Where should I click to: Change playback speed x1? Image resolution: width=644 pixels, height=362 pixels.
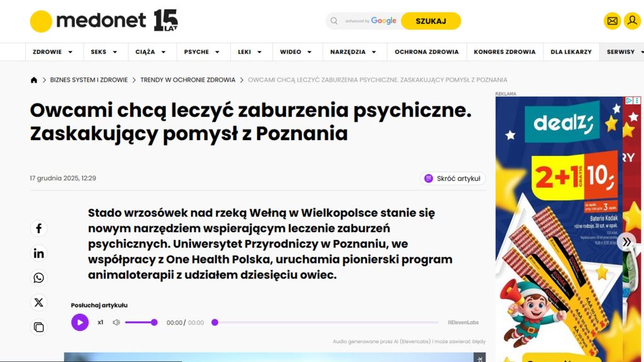pyautogui.click(x=100, y=322)
